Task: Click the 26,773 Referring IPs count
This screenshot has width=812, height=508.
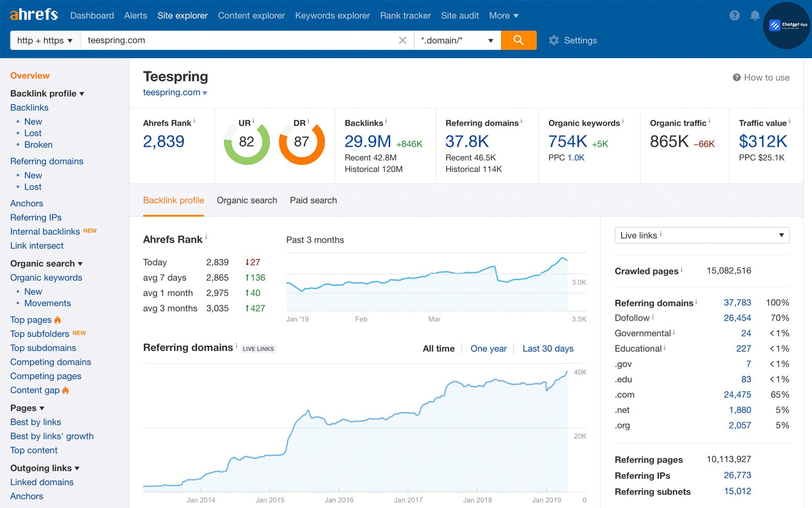Action: point(738,475)
